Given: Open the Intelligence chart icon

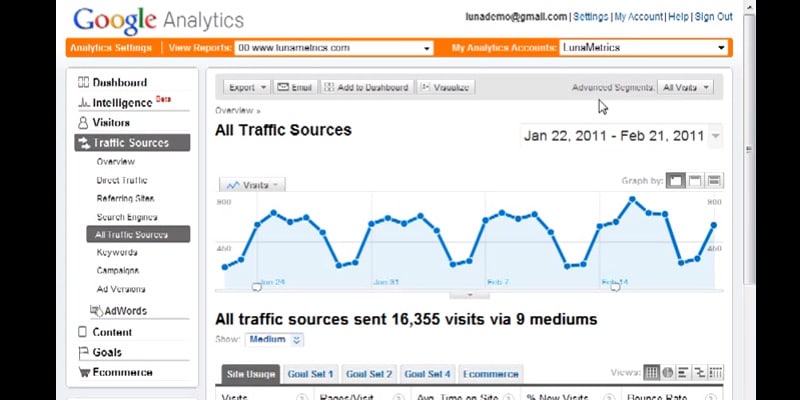Looking at the screenshot, I should [84, 103].
